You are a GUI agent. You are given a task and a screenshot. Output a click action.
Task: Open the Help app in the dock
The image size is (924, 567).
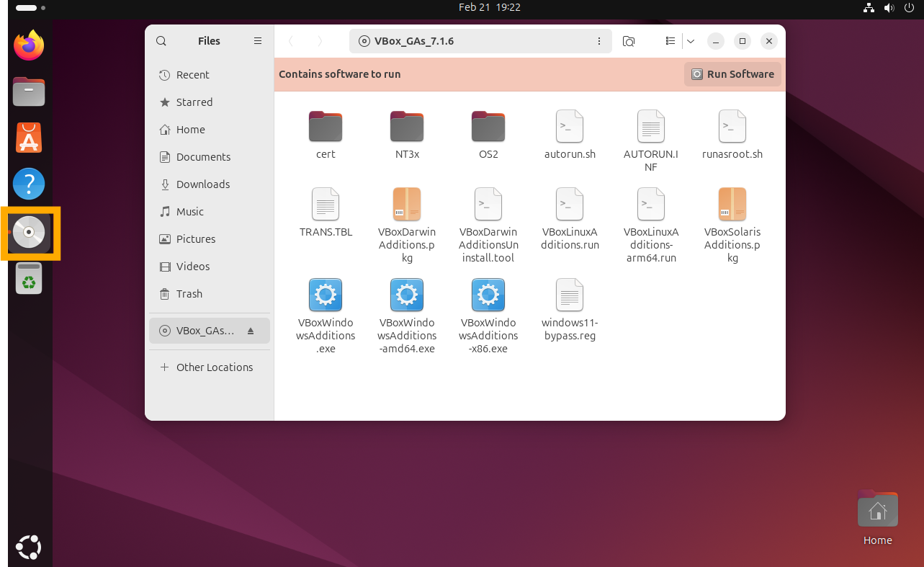[x=29, y=184]
